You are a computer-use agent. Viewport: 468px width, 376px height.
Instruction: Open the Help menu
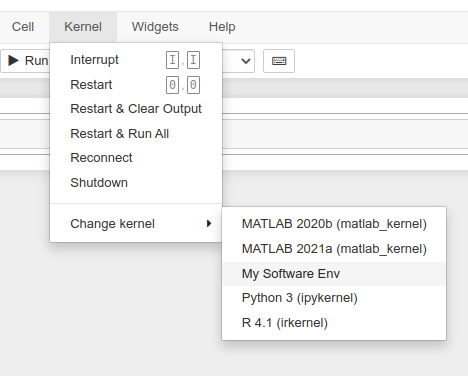[x=222, y=27]
